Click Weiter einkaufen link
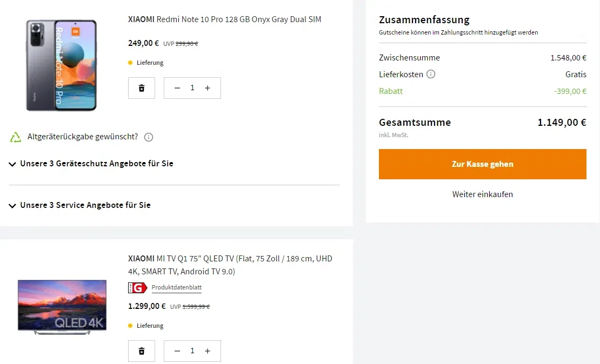This screenshot has height=364, width=600. (483, 194)
